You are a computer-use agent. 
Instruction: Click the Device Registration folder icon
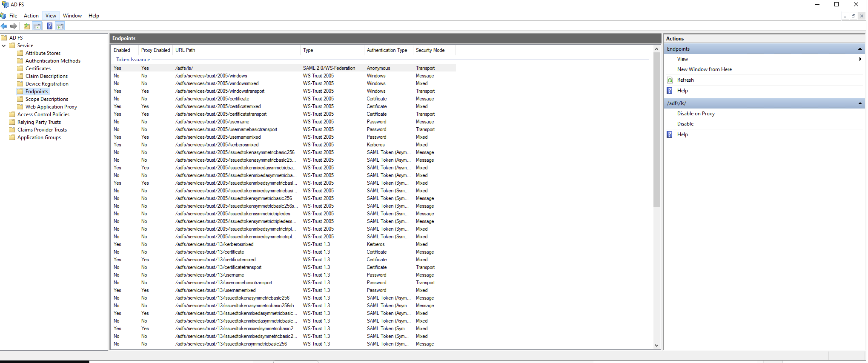point(20,84)
